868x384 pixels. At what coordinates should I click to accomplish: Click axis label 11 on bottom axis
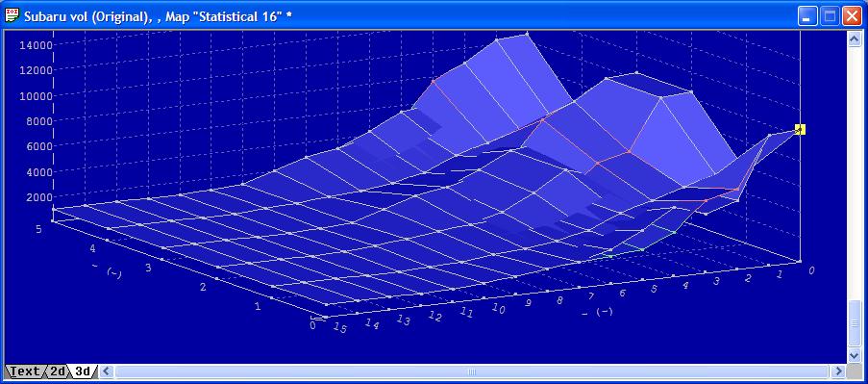466,313
